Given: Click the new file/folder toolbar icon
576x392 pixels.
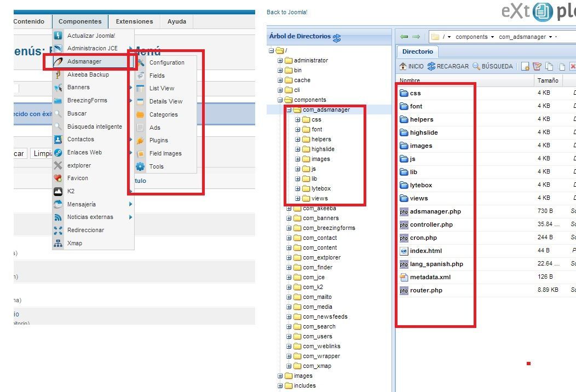Looking at the screenshot, I should click(x=525, y=66).
